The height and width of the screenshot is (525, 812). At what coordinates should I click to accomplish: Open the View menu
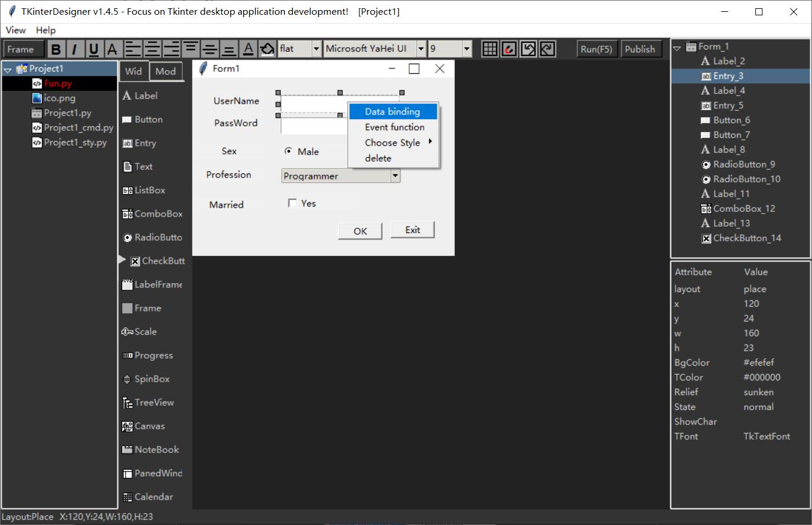pos(15,30)
